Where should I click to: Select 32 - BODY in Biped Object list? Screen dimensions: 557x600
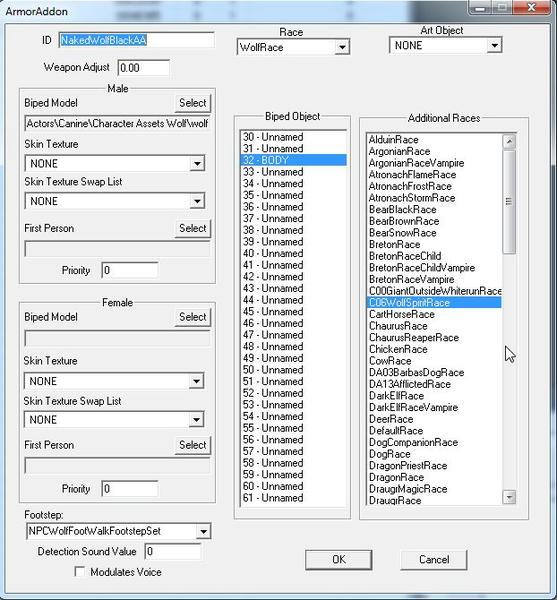click(x=293, y=160)
